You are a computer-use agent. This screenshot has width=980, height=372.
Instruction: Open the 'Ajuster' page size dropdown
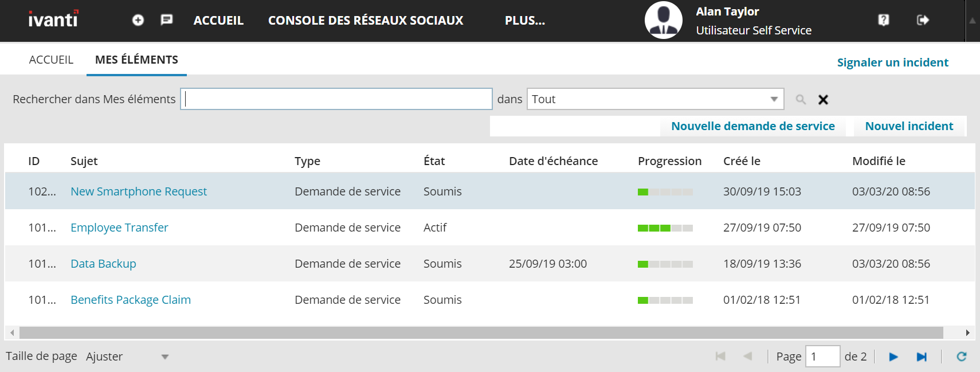click(x=165, y=357)
